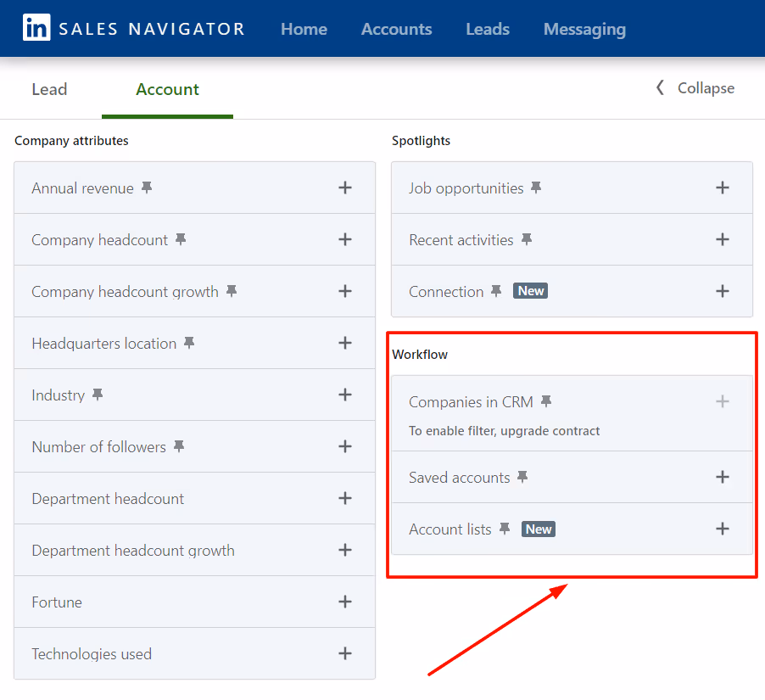Viewport: 765px width, 700px height.
Task: Expand Department headcount growth filter
Action: [x=345, y=550]
